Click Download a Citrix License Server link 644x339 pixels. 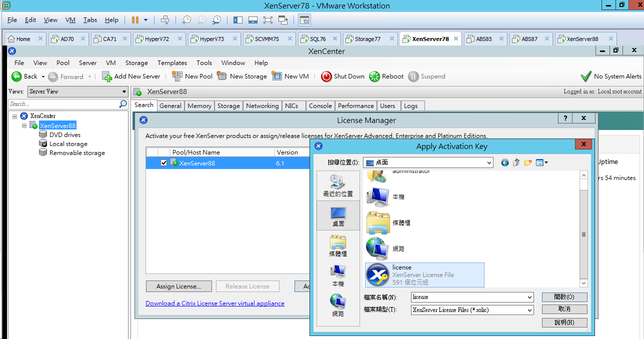tap(215, 303)
